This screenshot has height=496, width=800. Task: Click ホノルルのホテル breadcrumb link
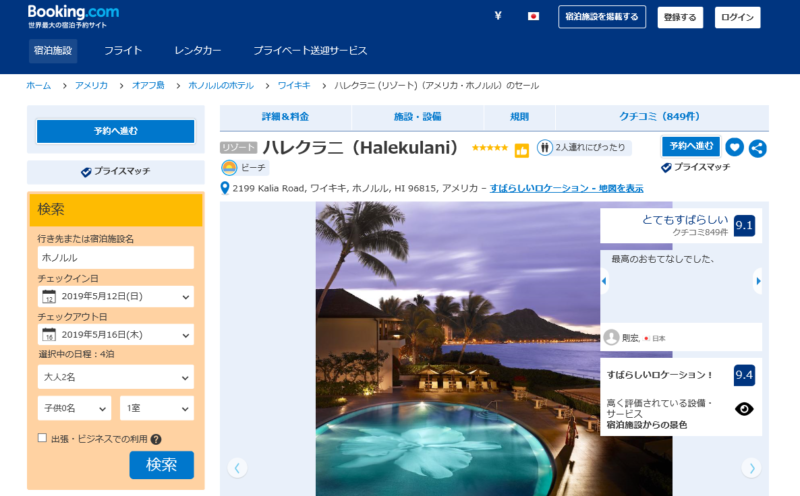[221, 85]
